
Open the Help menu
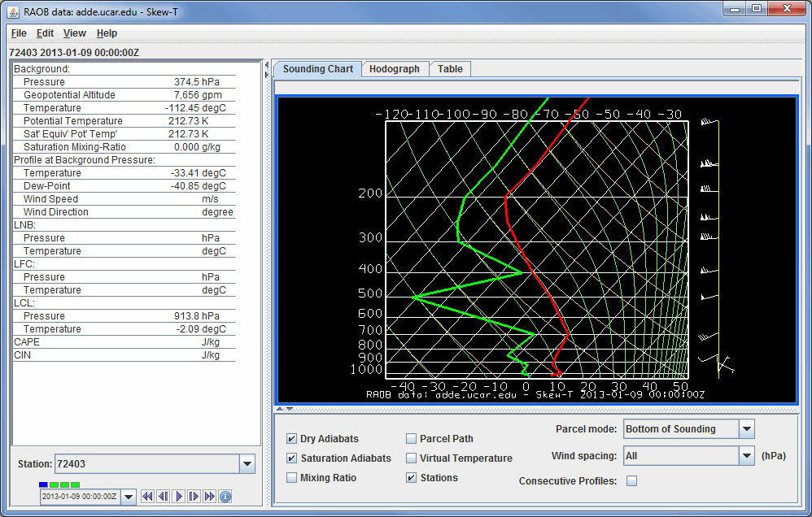(x=107, y=33)
